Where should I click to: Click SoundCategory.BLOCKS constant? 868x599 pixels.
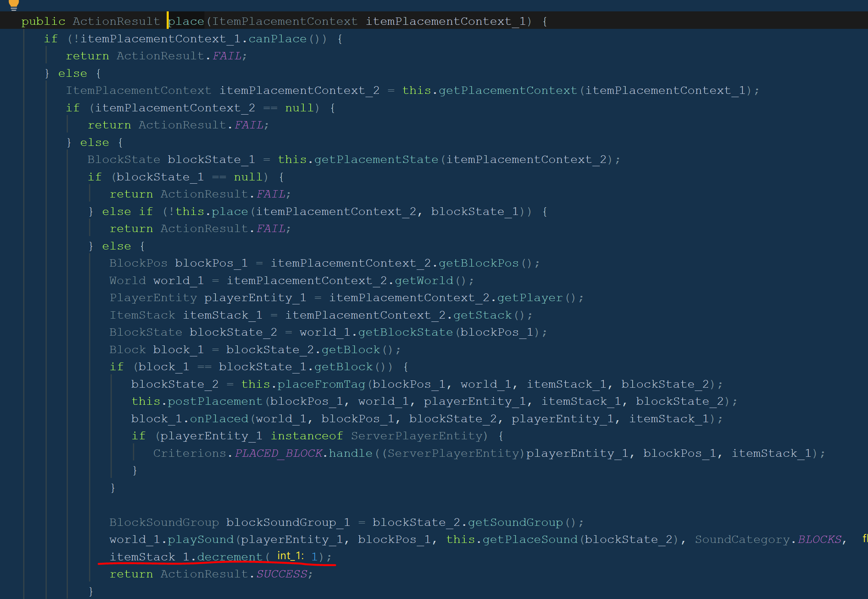click(819, 539)
